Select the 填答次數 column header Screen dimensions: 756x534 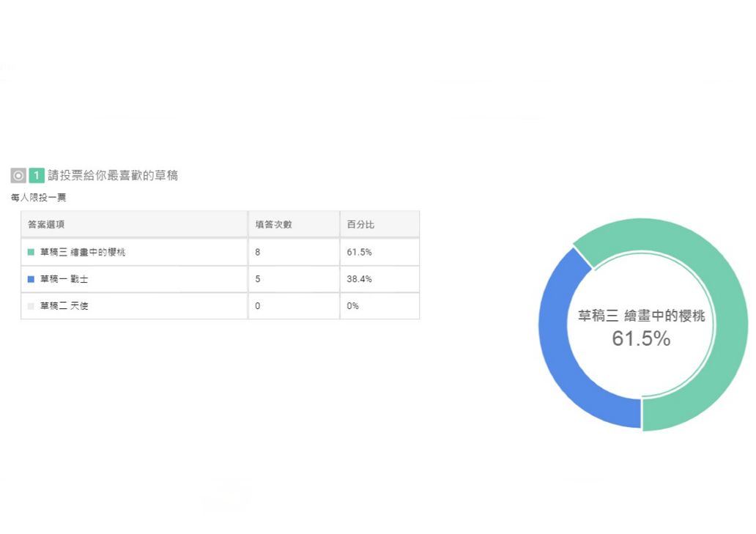click(x=274, y=224)
